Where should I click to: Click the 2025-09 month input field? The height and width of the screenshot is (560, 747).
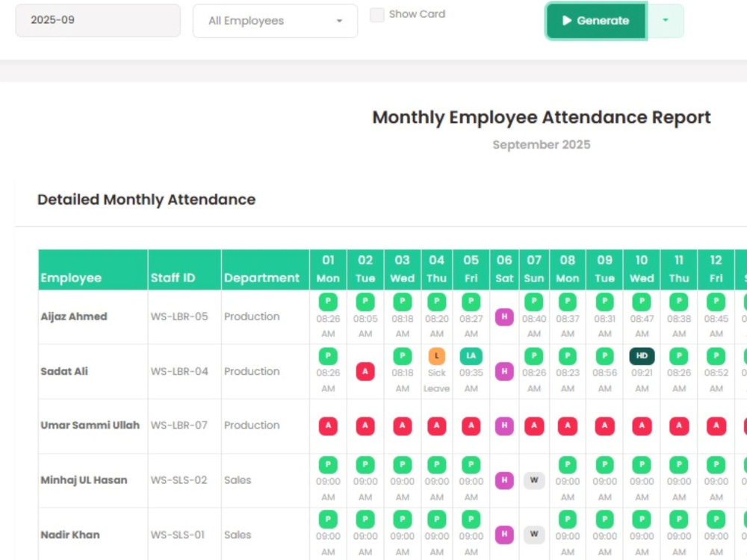click(98, 20)
